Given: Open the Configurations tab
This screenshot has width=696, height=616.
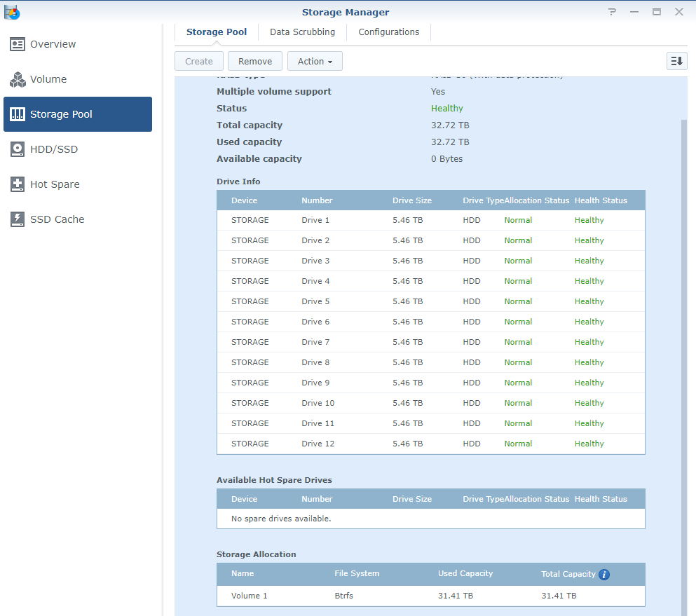Looking at the screenshot, I should (x=388, y=32).
